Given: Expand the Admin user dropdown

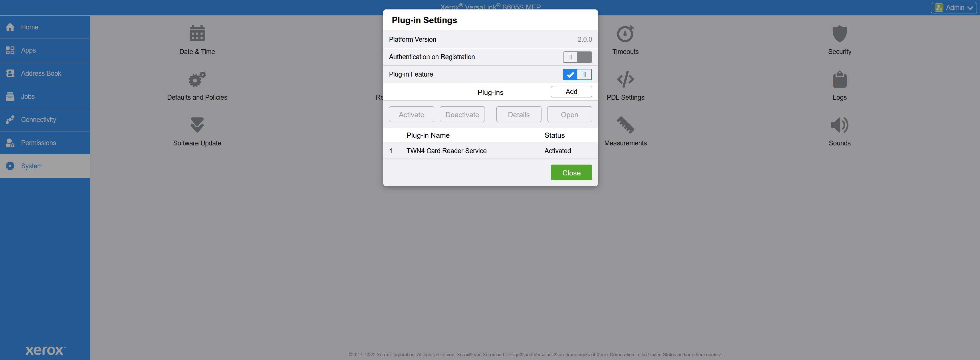Looking at the screenshot, I should 953,8.
